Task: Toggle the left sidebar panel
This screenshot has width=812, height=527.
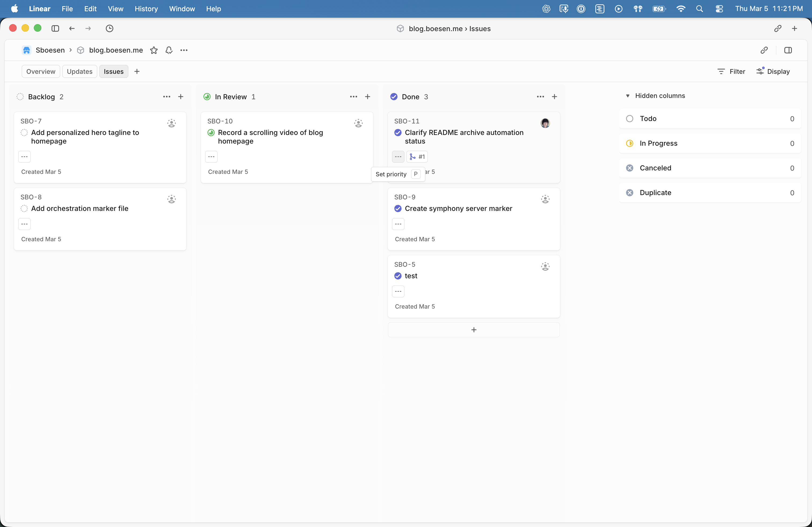Action: pos(55,29)
